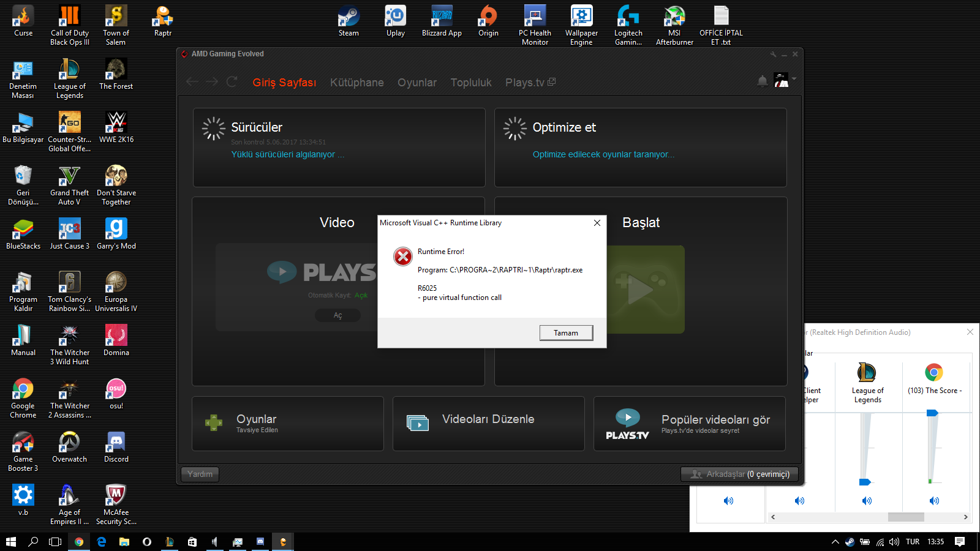Click the League of Legends volume slider handle
The image size is (980, 551).
pyautogui.click(x=865, y=482)
